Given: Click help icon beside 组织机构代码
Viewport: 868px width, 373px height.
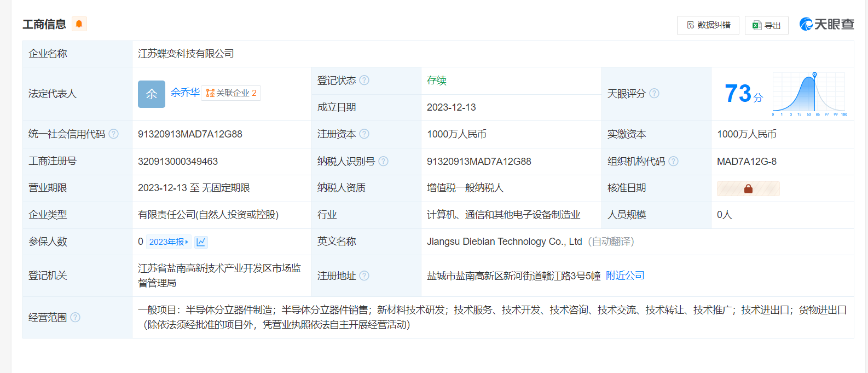Looking at the screenshot, I should coord(674,161).
